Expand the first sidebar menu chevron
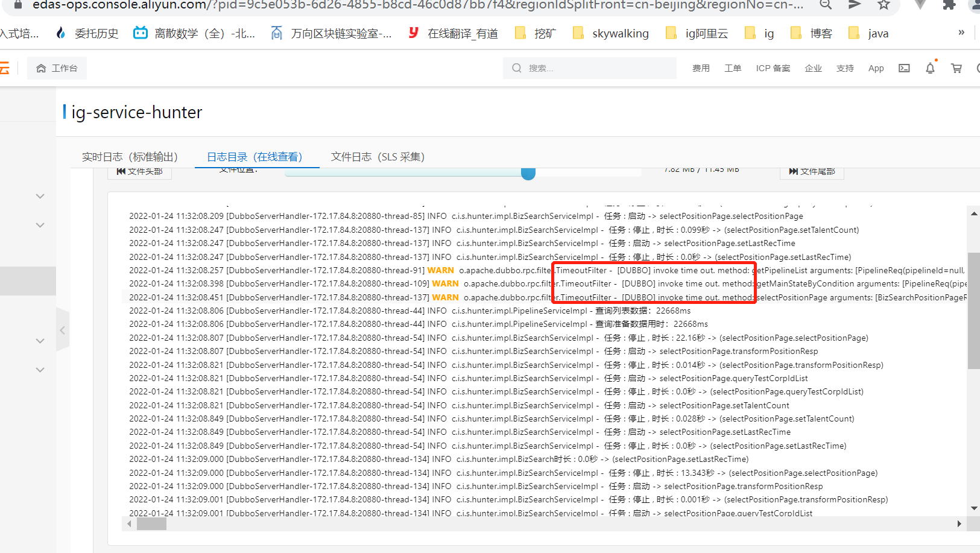Screen dimensions: 980x553 40,196
